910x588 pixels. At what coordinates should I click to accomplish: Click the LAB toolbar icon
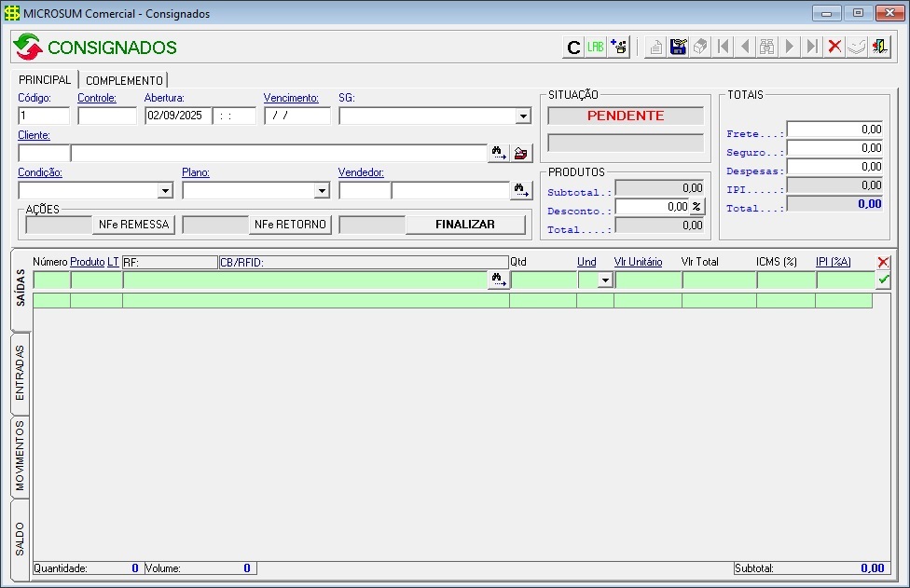(596, 47)
